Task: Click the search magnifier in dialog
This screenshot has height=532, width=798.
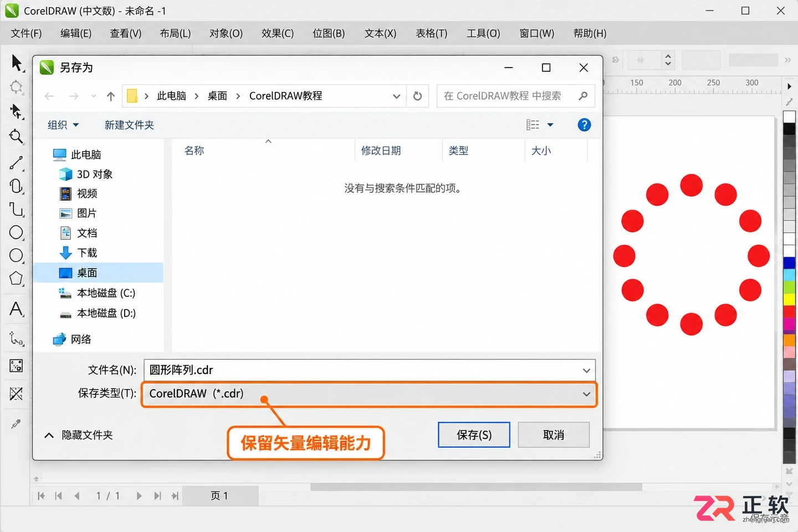Action: pos(582,96)
